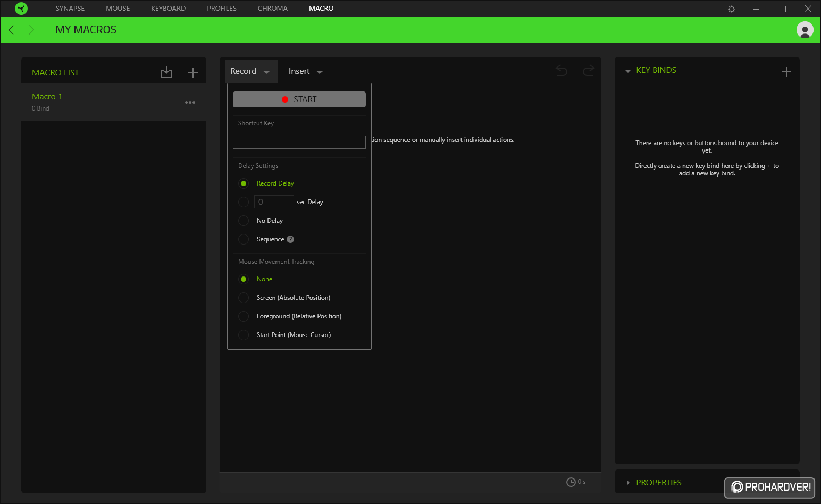
Task: Collapse the KEY BINDS panel
Action: pos(628,71)
